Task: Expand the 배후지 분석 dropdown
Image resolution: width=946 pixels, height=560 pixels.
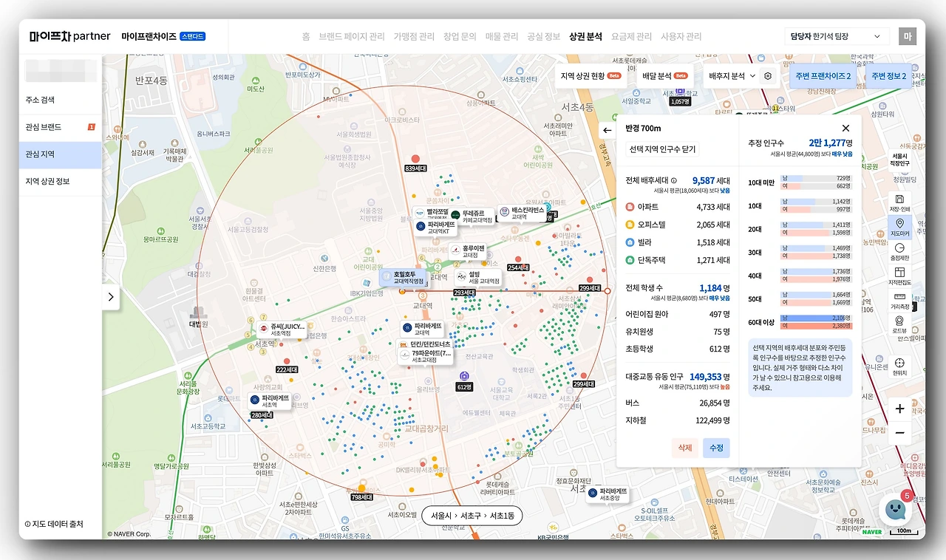Action: pos(732,76)
